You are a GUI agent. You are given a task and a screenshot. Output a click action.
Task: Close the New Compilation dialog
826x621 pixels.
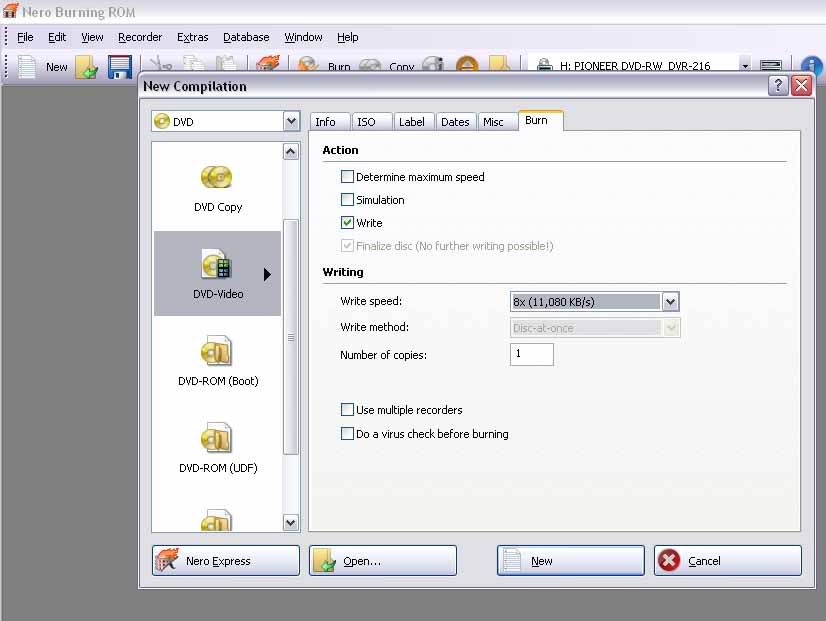(x=801, y=85)
